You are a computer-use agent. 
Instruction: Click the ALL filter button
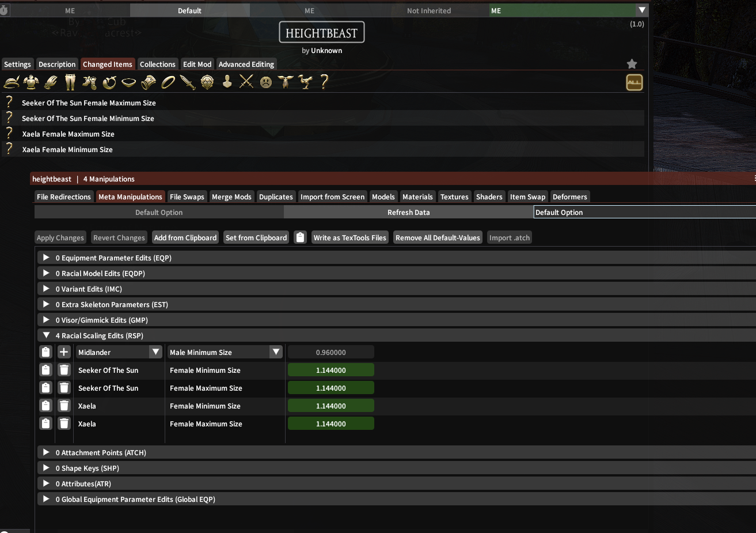635,82
